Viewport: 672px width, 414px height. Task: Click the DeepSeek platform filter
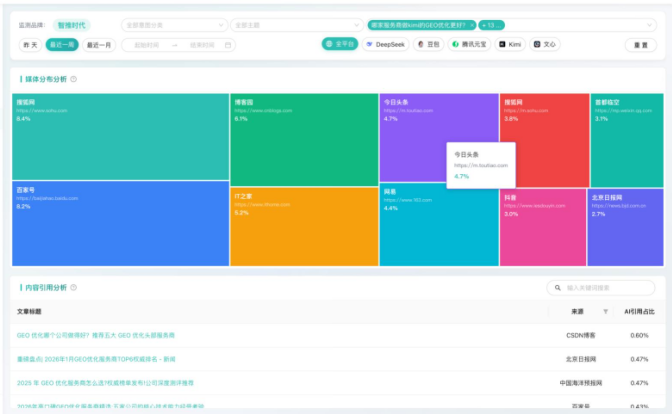[386, 44]
